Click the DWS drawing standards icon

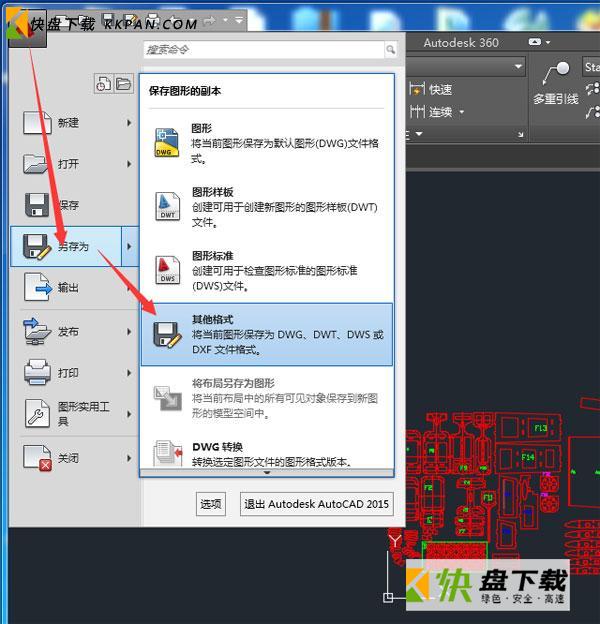[167, 269]
